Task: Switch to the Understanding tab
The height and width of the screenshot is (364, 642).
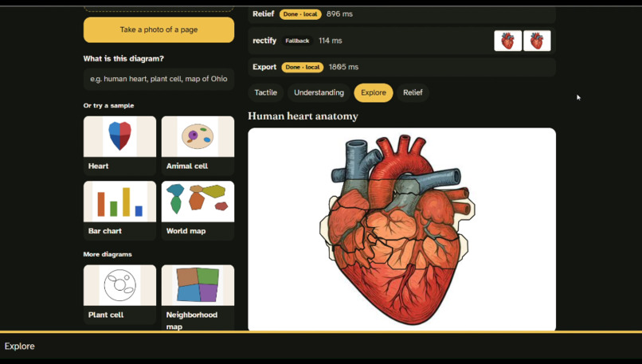Action: [x=319, y=92]
